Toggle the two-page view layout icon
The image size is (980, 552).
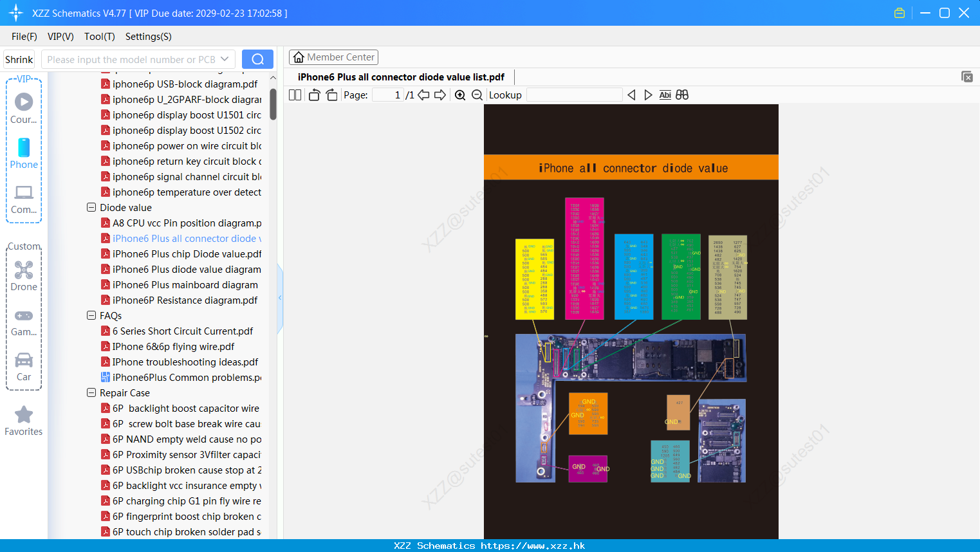(x=295, y=95)
